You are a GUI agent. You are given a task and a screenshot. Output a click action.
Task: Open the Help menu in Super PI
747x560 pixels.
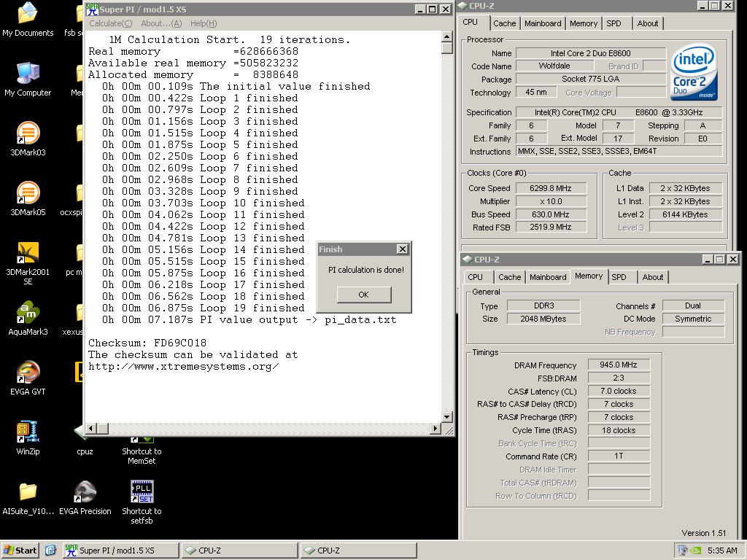pyautogui.click(x=204, y=23)
